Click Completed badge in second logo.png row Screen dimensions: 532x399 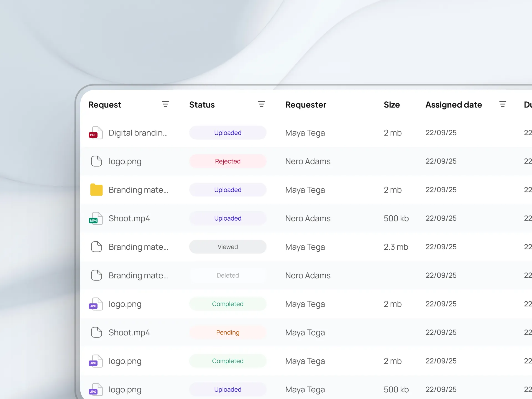(x=228, y=361)
